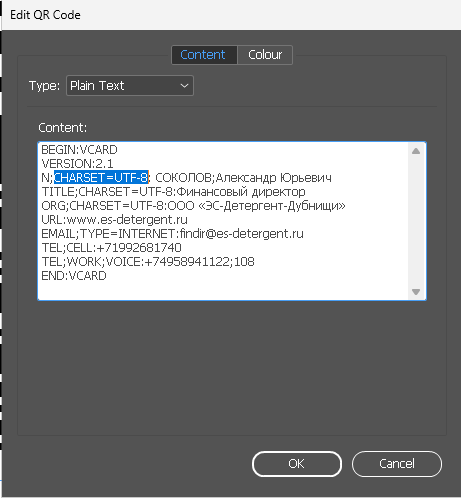
Task: Click the scrollbar down arrow in Content box
Action: [x=416, y=292]
